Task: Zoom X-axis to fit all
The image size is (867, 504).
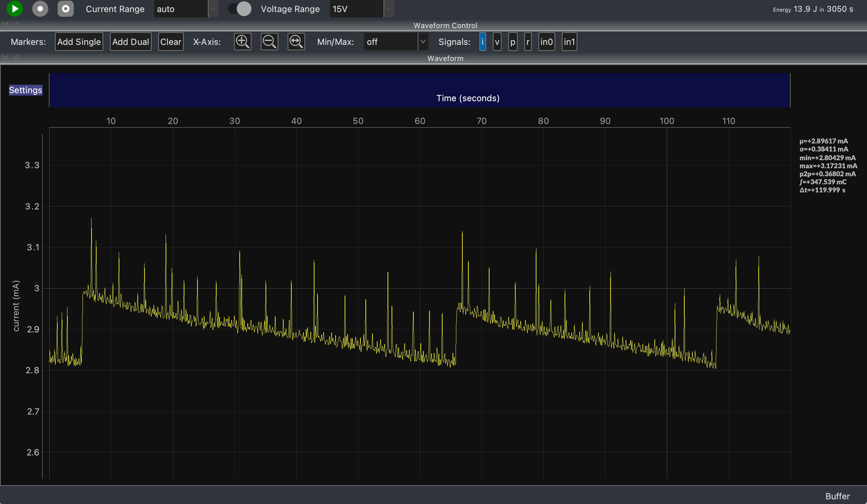Action: point(296,42)
